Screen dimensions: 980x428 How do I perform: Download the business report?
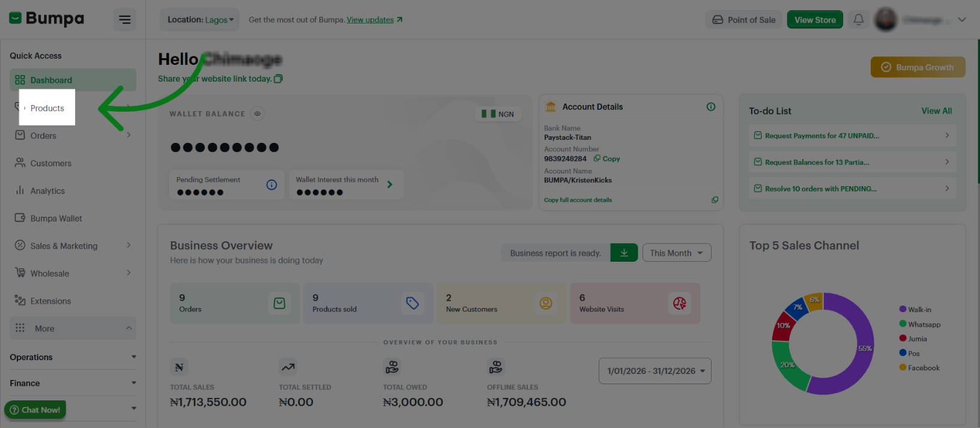624,253
